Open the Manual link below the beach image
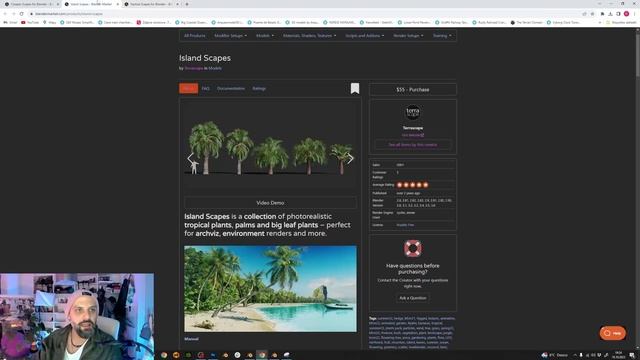 [191, 339]
